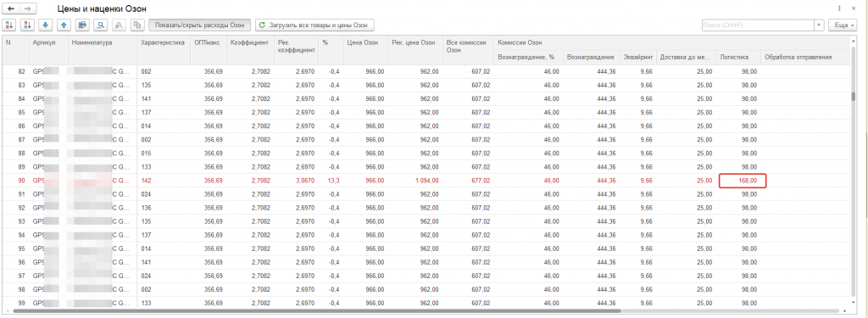
Task: Click the Артикул column header
Action: (x=48, y=50)
